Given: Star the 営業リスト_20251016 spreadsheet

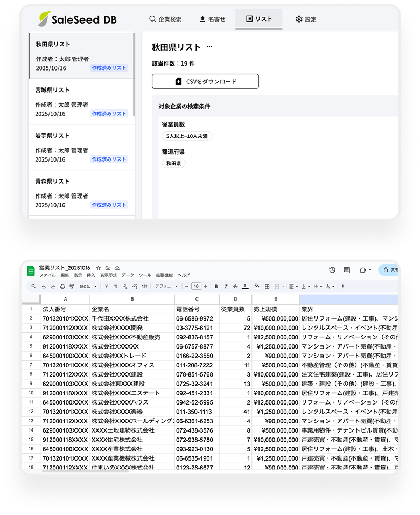Looking at the screenshot, I should point(99,268).
